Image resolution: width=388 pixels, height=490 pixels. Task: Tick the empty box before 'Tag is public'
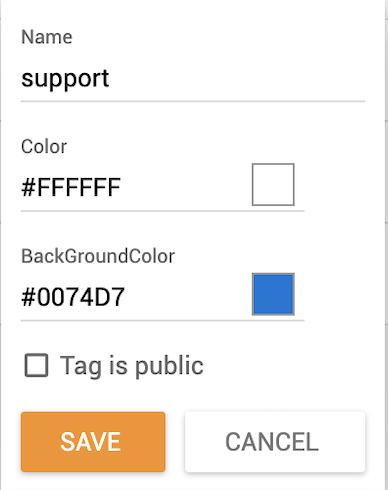tap(36, 365)
